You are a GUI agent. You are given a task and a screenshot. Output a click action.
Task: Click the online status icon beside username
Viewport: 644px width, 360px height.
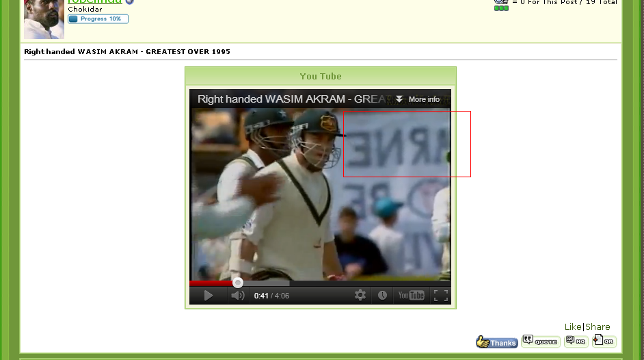pos(129,1)
